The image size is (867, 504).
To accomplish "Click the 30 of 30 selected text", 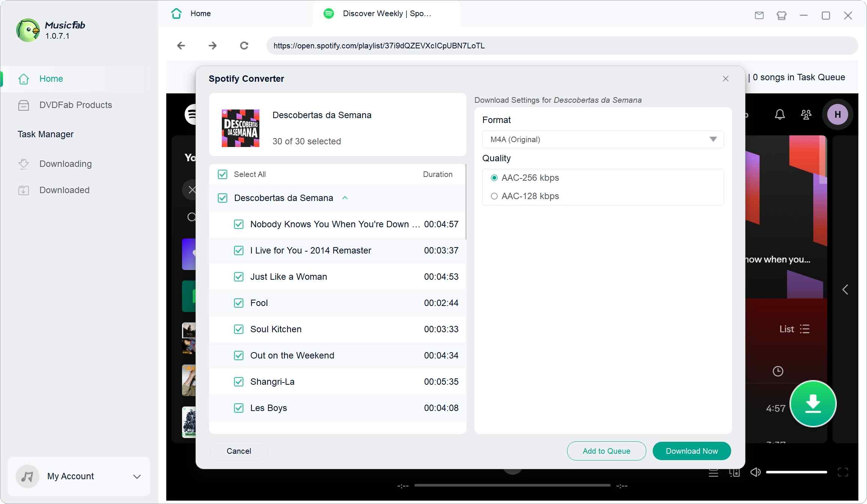I will tap(307, 141).
